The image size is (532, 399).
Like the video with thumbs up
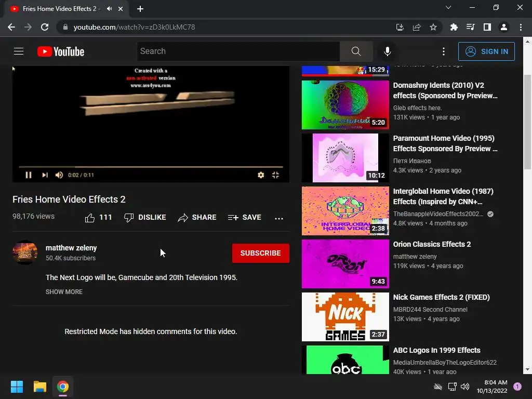[98, 218]
